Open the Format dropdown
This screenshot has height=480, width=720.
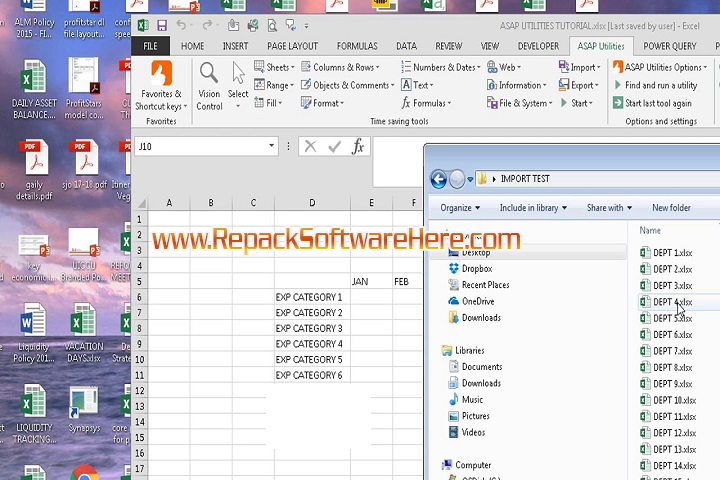[322, 103]
